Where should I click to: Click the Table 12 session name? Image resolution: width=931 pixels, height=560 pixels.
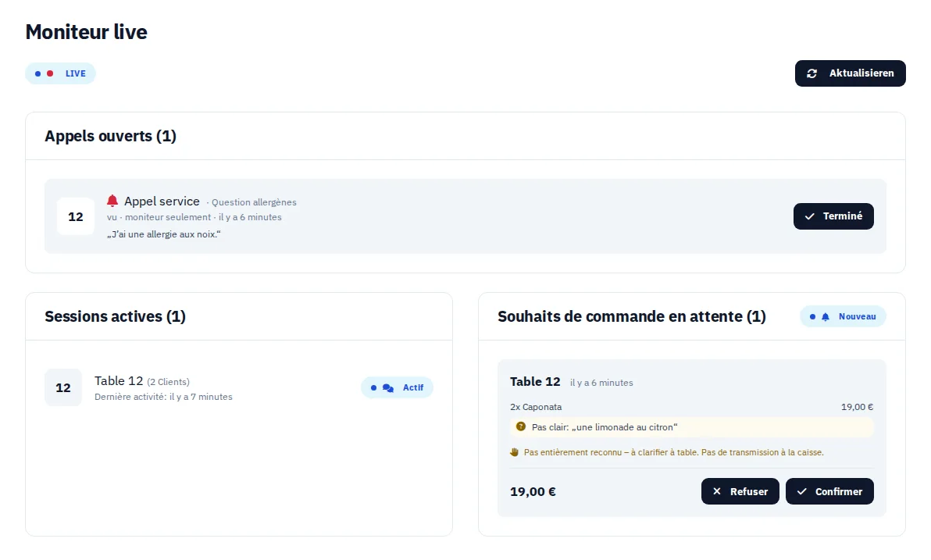coord(119,380)
